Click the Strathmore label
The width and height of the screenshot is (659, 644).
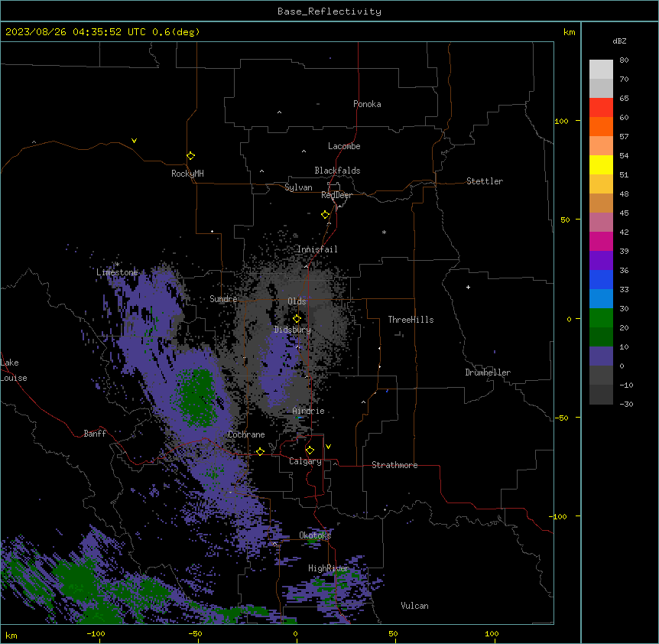point(394,465)
